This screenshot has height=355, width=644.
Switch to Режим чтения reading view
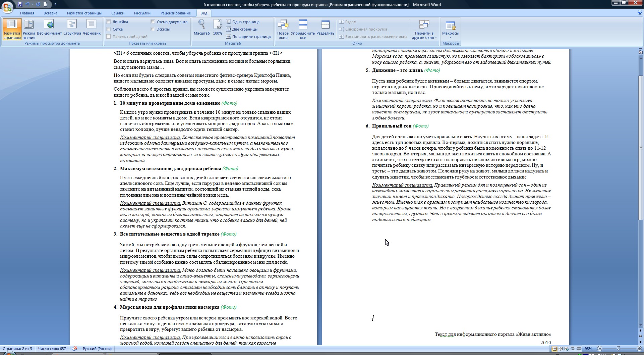click(x=29, y=29)
